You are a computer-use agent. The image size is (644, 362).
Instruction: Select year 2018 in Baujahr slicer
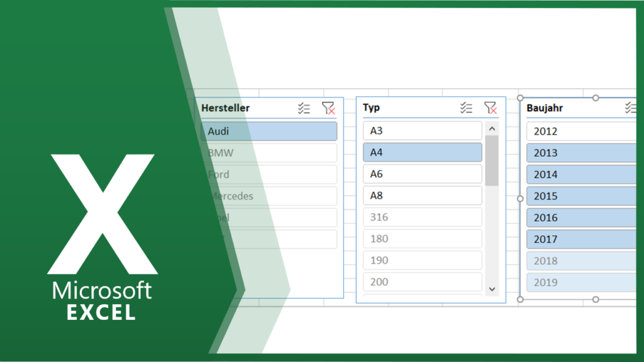click(581, 261)
